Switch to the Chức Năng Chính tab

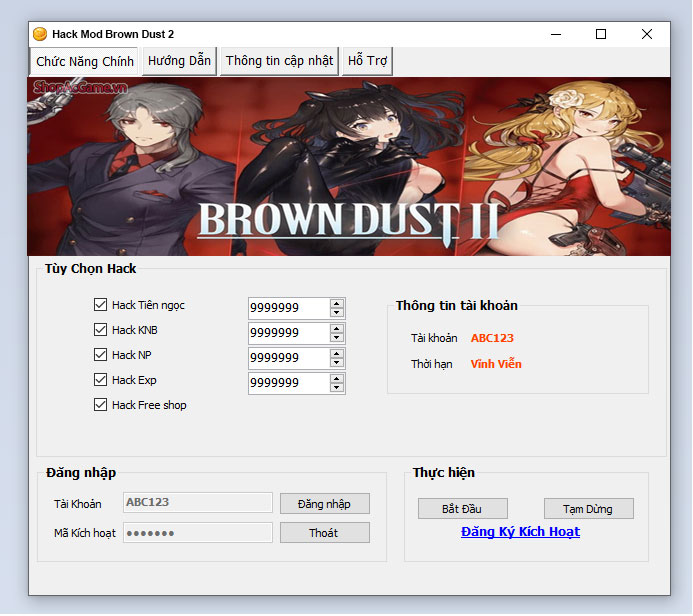point(84,61)
